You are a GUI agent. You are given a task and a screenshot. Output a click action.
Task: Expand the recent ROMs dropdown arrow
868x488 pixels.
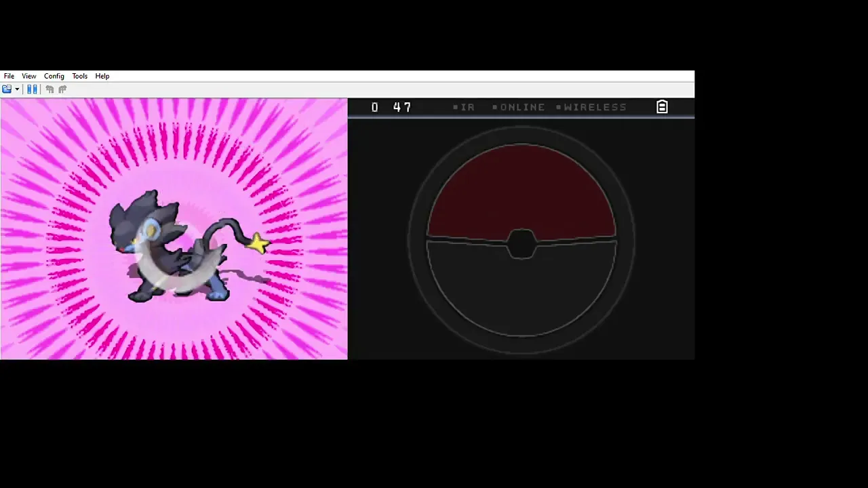pos(17,89)
